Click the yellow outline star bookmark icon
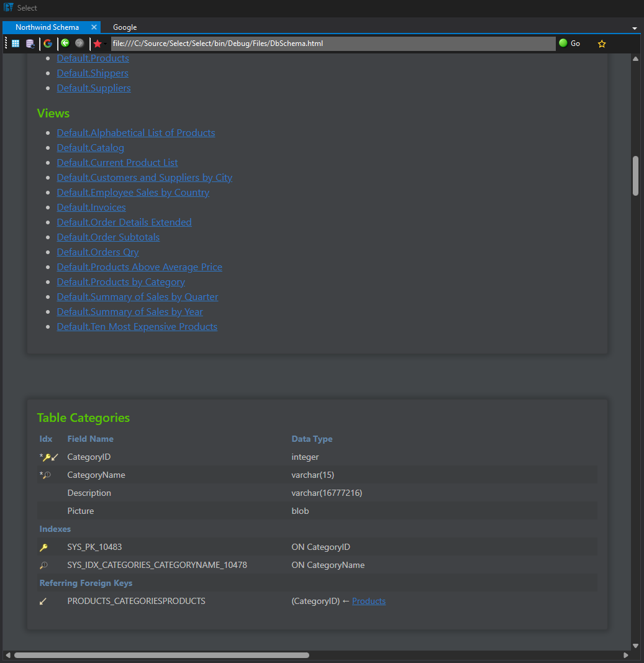Image resolution: width=644 pixels, height=663 pixels. 602,43
